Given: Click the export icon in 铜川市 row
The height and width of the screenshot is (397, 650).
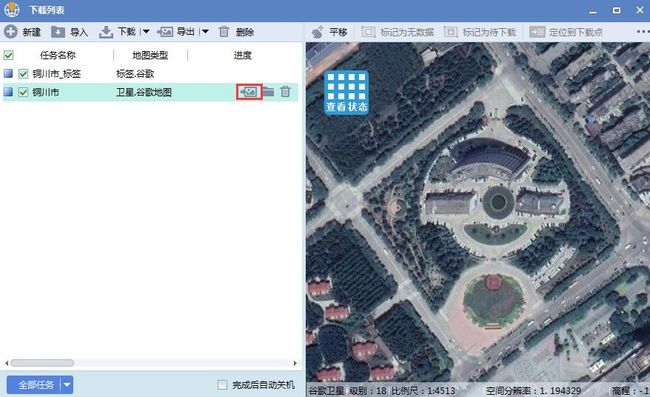Looking at the screenshot, I should pyautogui.click(x=249, y=92).
